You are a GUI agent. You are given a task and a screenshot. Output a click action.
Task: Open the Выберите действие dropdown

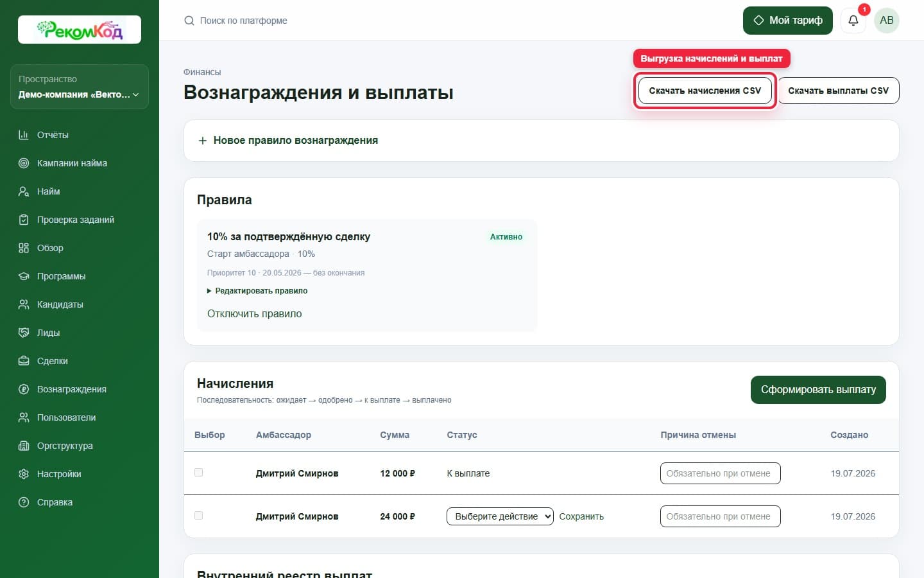point(500,516)
